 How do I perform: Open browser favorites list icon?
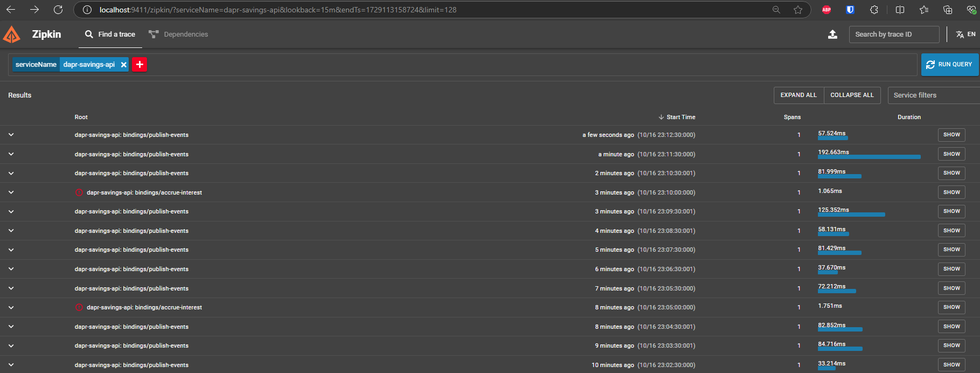924,10
